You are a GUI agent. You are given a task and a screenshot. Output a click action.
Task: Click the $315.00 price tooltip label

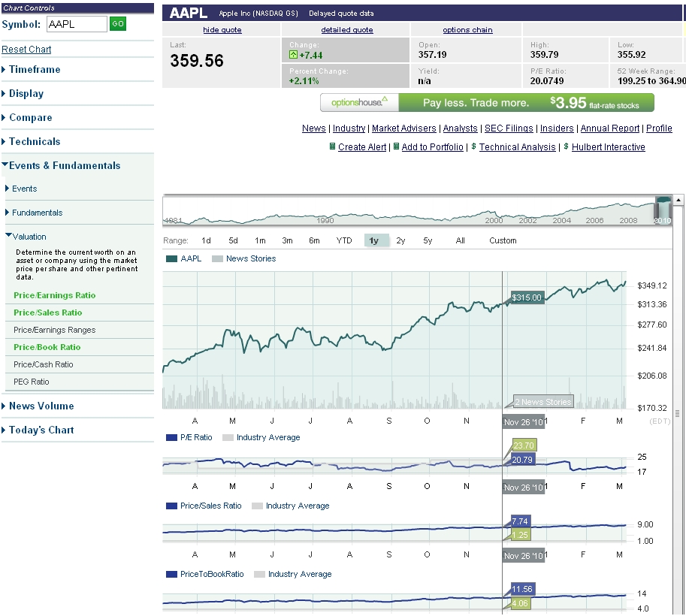[527, 297]
